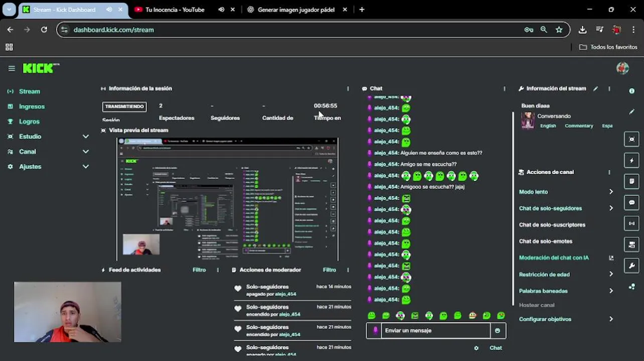The height and width of the screenshot is (361, 644).
Task: Go to Ingresos in the sidebar
Action: tap(32, 106)
